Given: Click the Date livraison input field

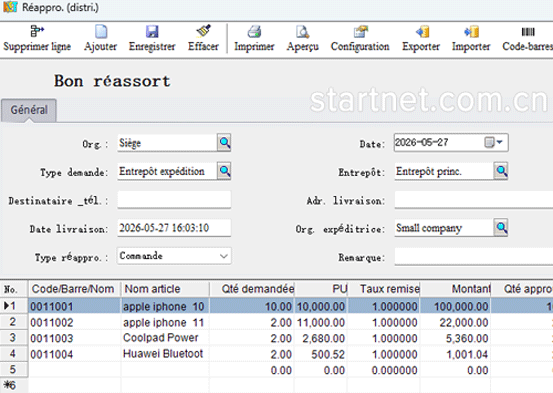Looking at the screenshot, I should tap(174, 228).
